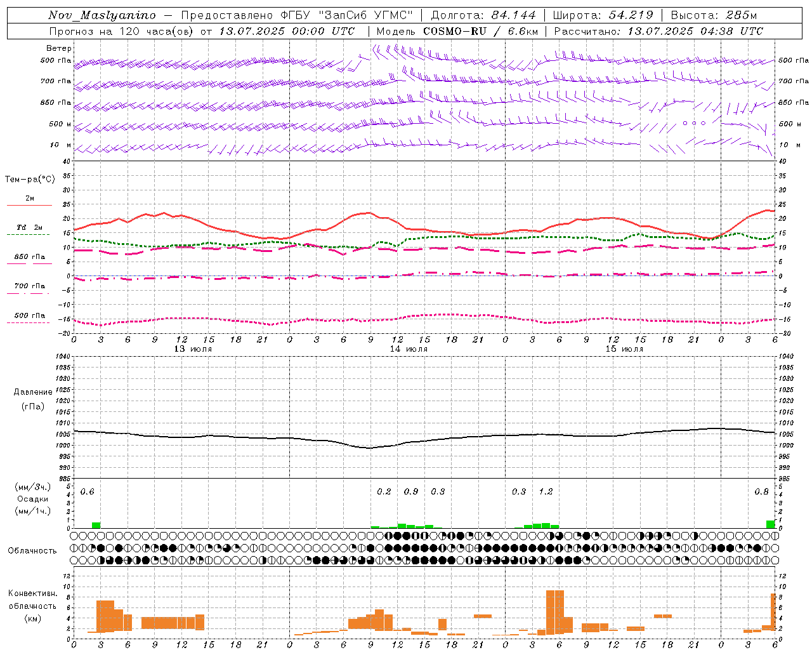Click the 'Осадки' precipitation label

[32, 499]
